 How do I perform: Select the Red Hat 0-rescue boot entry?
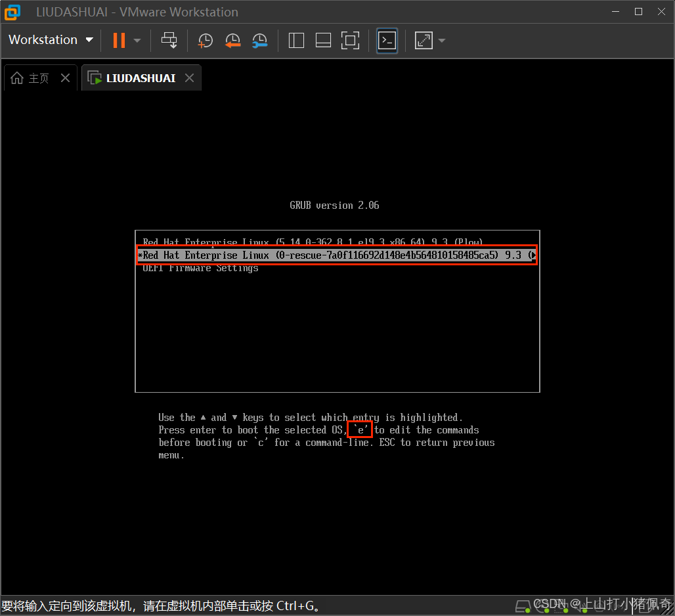pos(337,255)
